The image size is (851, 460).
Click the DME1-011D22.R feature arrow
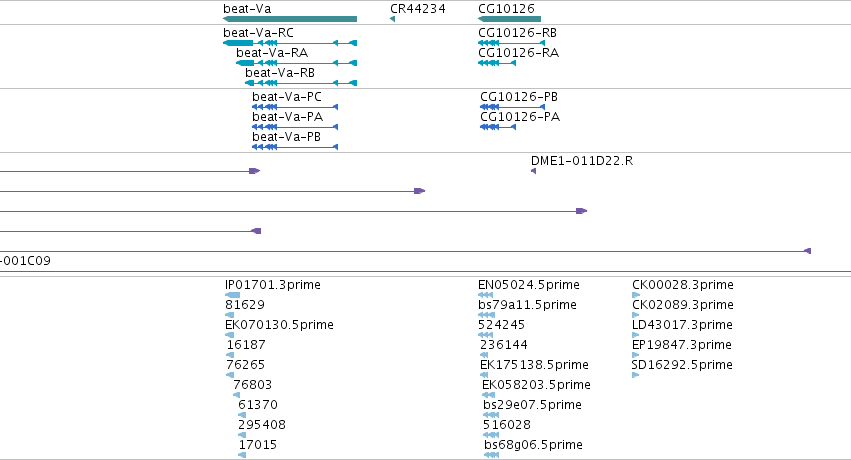tap(534, 171)
